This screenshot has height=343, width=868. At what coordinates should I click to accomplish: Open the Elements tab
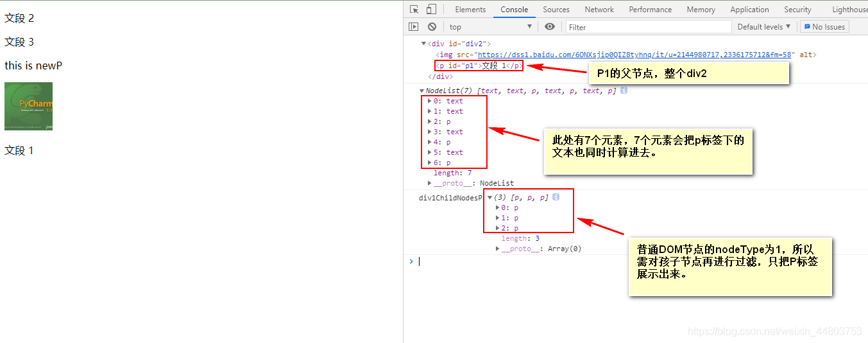470,9
